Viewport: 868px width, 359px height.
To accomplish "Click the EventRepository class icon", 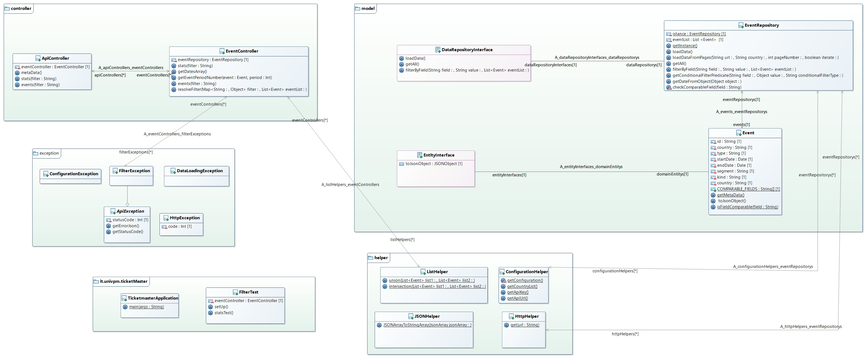I will click(x=741, y=25).
